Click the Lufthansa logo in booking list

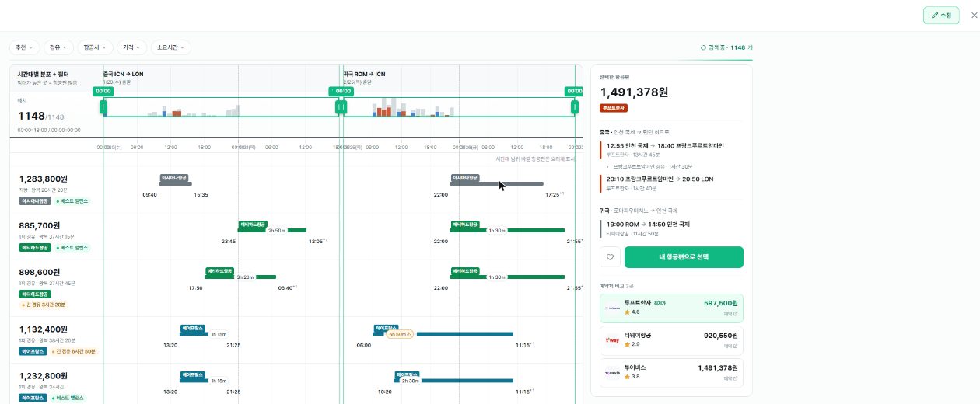click(612, 308)
